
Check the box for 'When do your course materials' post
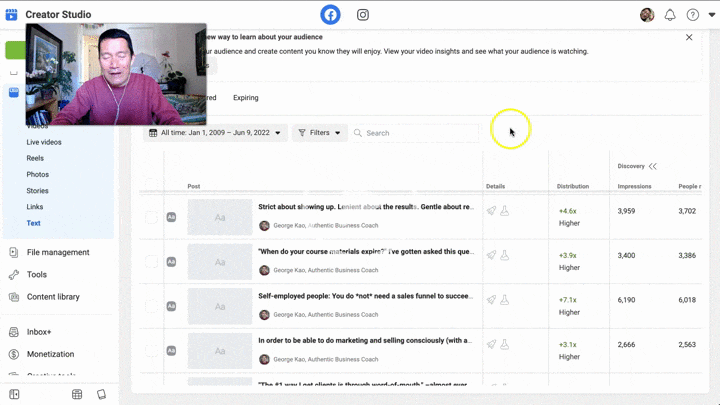(152, 262)
